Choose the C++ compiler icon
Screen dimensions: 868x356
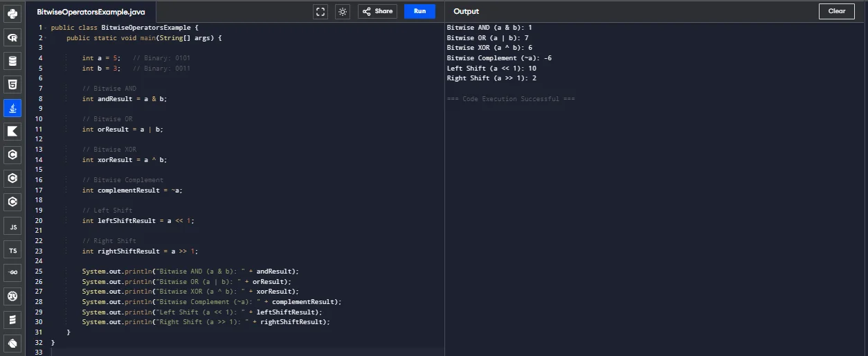12,179
